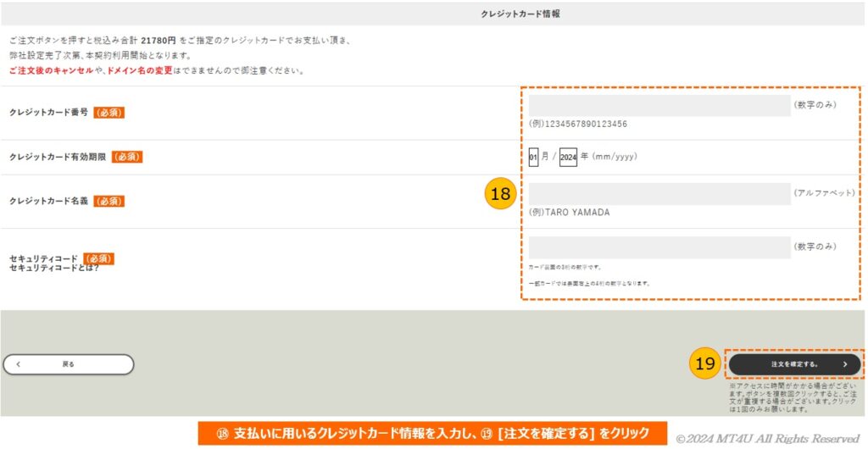This screenshot has width=868, height=449.
Task: Confirm order with 注文を確定する button
Action: pos(794,364)
